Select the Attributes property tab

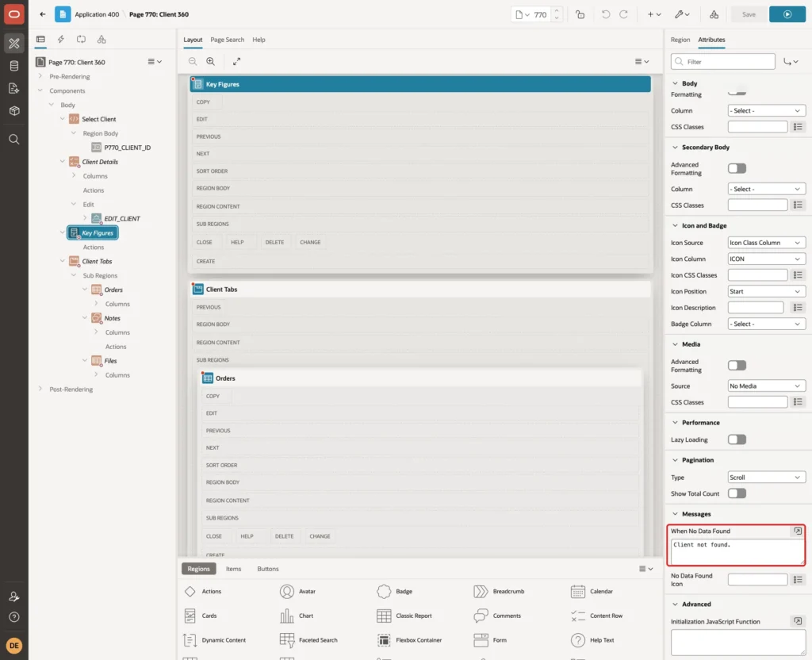tap(711, 40)
